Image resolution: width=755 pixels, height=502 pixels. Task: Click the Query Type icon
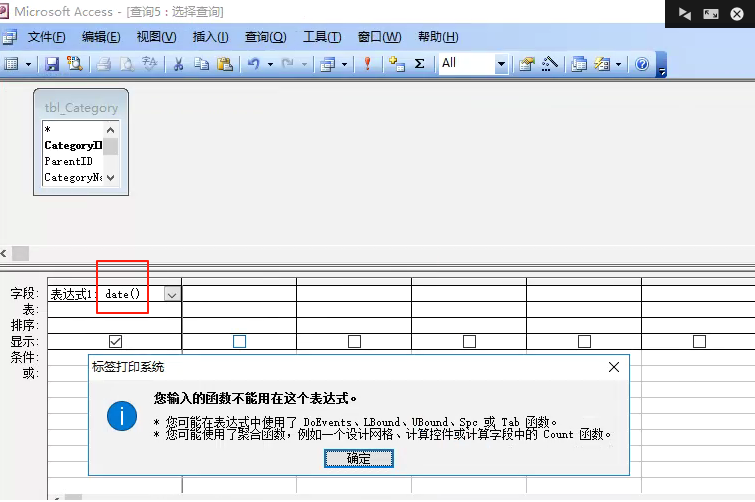pos(327,64)
